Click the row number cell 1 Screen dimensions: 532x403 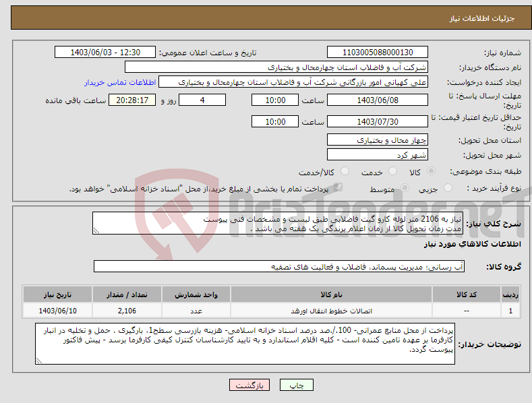point(510,311)
